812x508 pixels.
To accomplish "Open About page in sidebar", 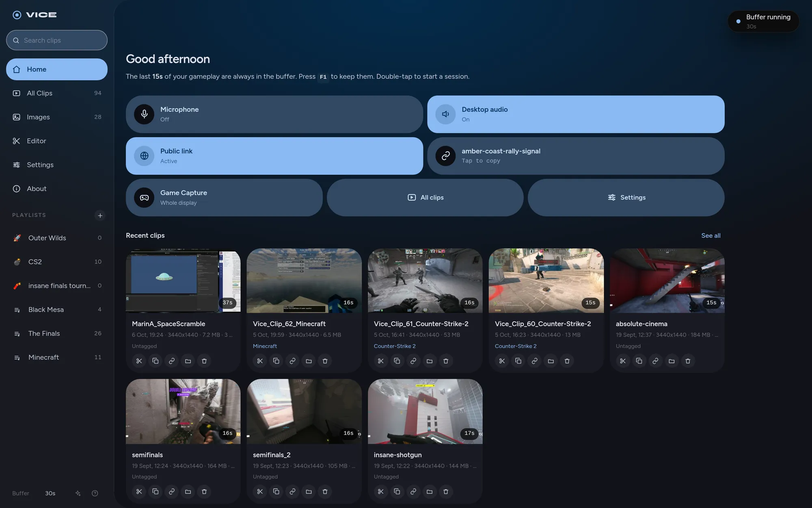I will pos(57,189).
